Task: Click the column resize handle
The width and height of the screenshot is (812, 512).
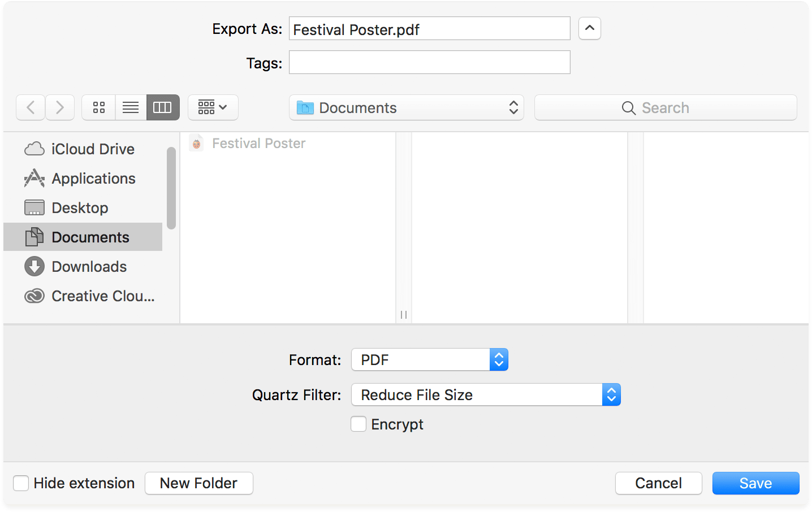Action: pyautogui.click(x=404, y=315)
